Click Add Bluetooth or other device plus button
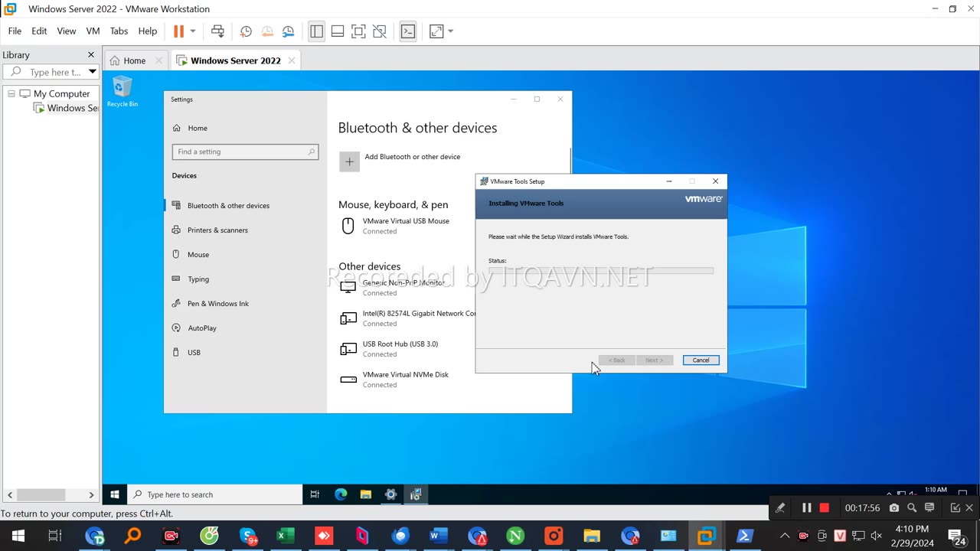This screenshot has width=980, height=551. pyautogui.click(x=349, y=161)
